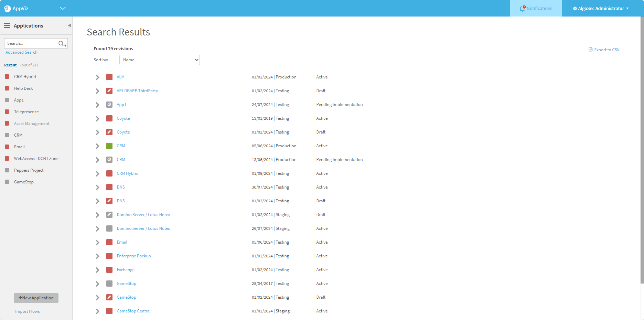Click the green status icon for CRM

(109, 146)
